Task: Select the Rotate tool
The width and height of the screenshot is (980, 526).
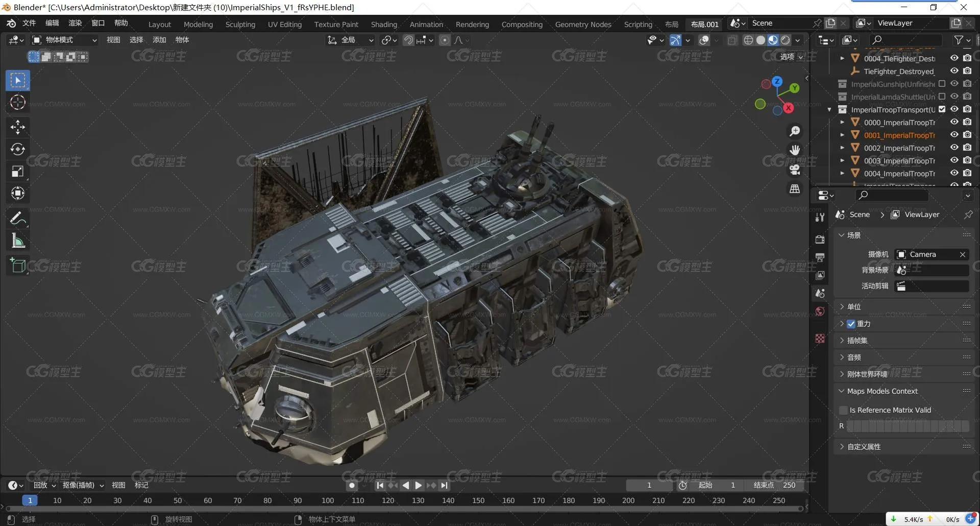Action: point(18,149)
